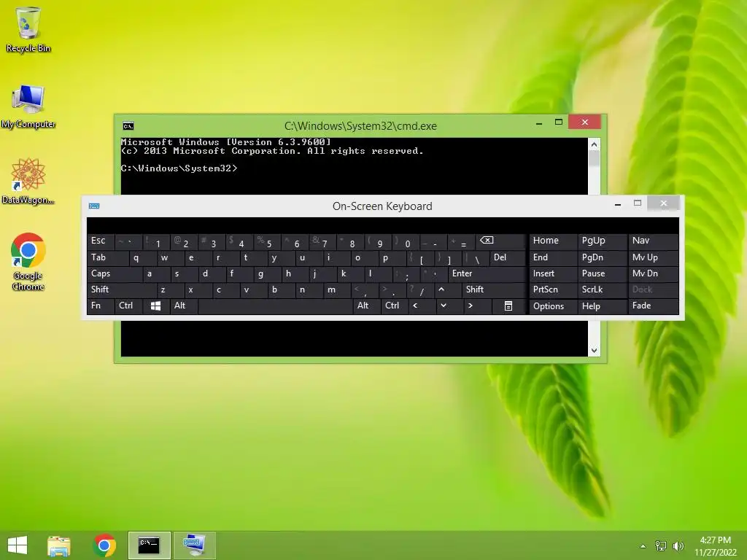The height and width of the screenshot is (560, 747).
Task: Tap the number 5 key
Action: (267, 242)
